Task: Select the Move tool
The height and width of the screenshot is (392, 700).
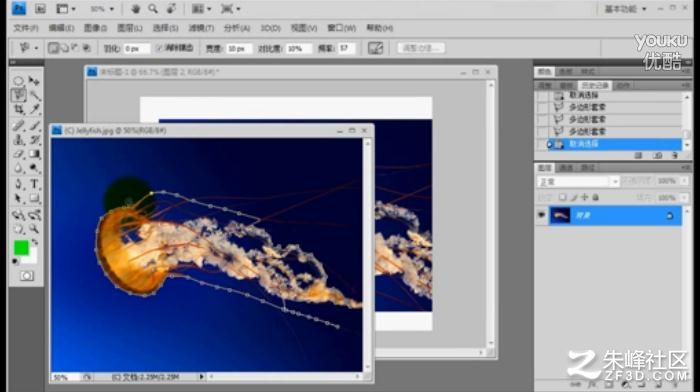Action: (34, 81)
